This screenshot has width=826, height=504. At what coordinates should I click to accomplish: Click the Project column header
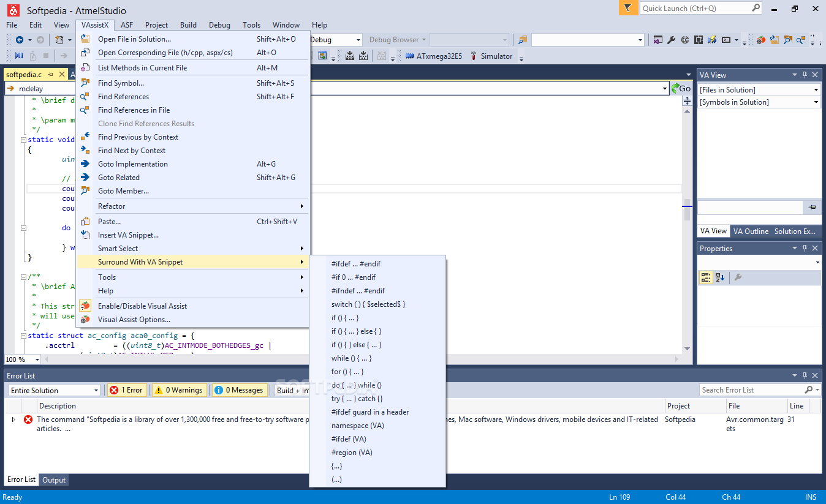pos(695,405)
